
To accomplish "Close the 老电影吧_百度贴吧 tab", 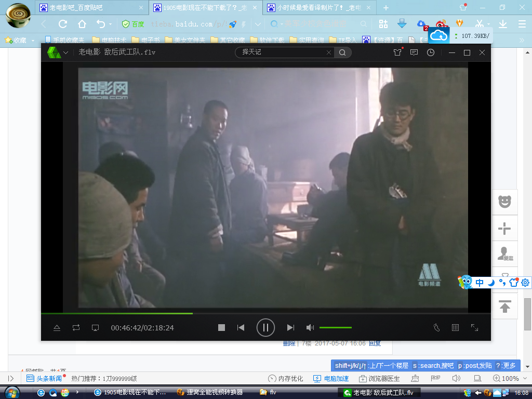I will (x=141, y=7).
